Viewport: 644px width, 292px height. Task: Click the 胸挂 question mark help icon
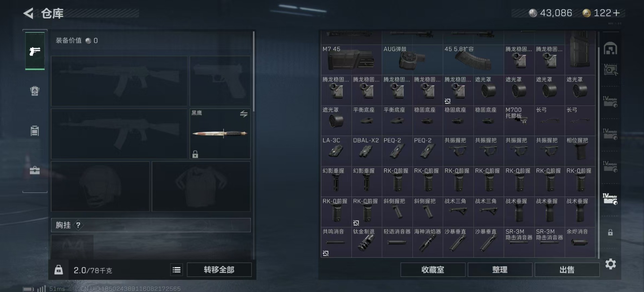pos(78,225)
